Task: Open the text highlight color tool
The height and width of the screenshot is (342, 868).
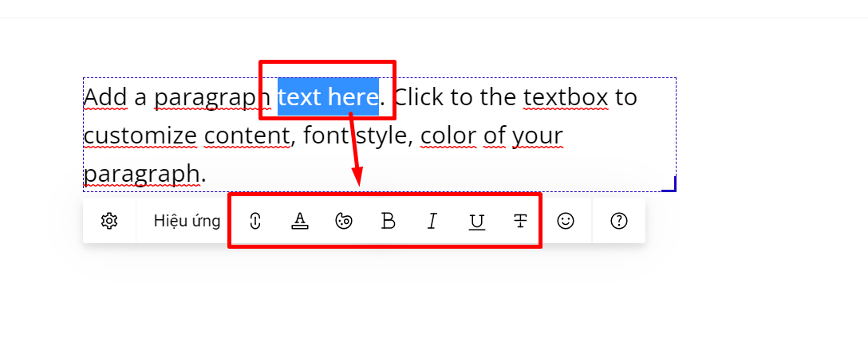Action: click(x=299, y=221)
